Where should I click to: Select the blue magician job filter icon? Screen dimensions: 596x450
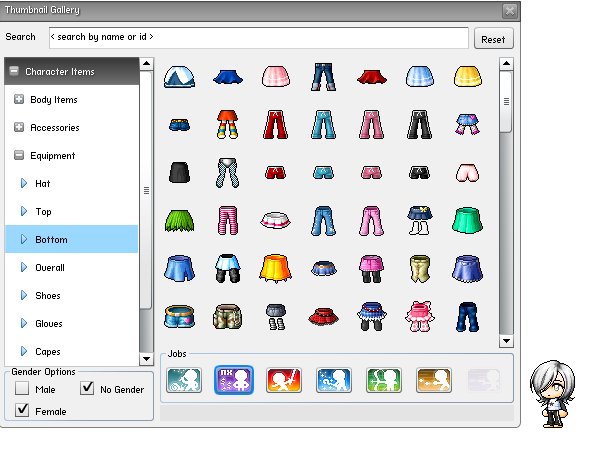334,380
